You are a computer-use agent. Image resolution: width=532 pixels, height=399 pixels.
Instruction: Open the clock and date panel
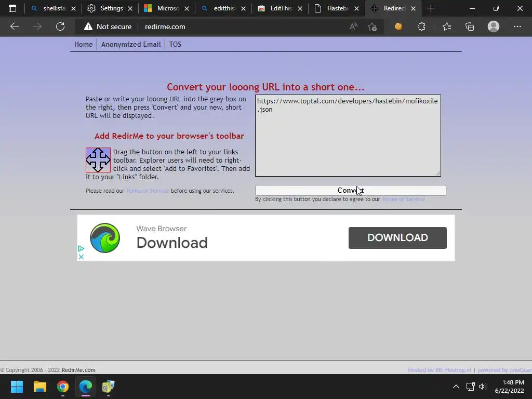tap(509, 387)
